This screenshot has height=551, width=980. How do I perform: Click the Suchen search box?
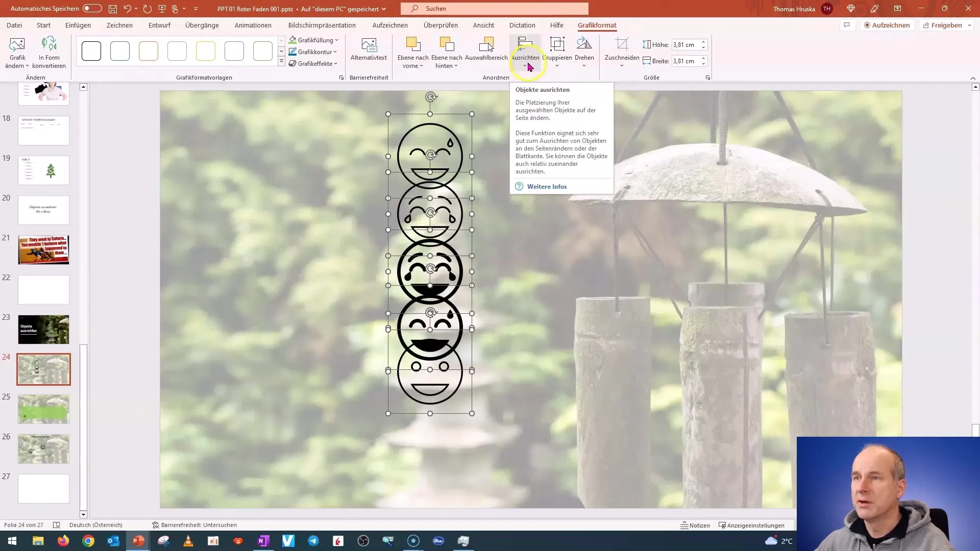pos(495,9)
